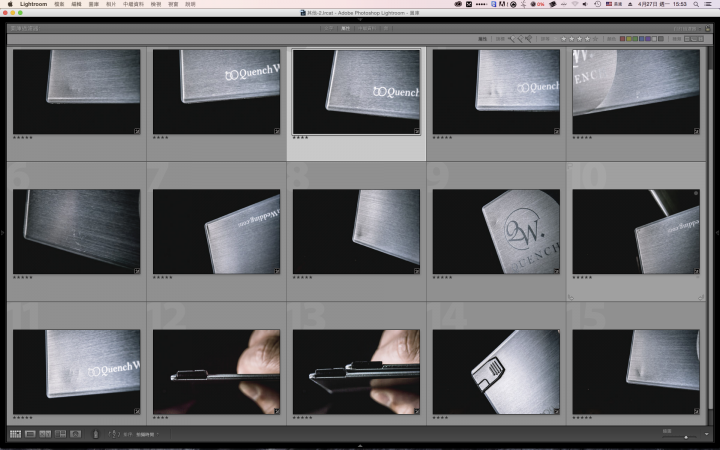Click the rotate left arrow in cell 10

(571, 297)
